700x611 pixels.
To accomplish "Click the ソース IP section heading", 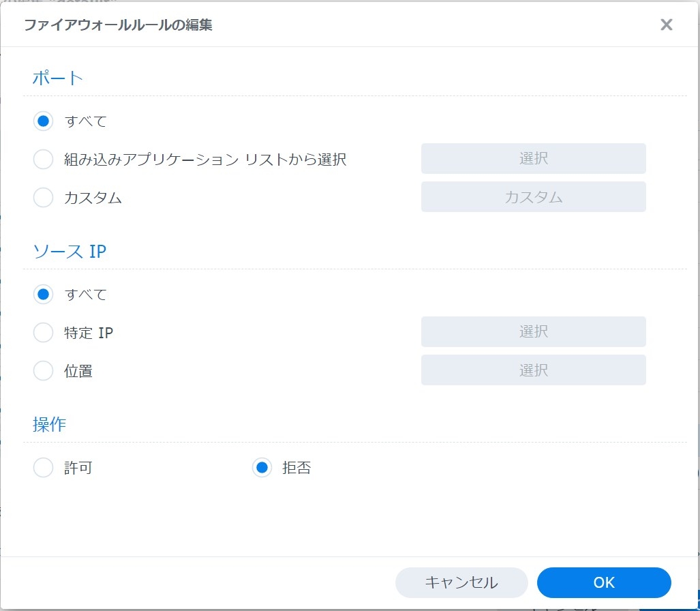I will tap(70, 251).
